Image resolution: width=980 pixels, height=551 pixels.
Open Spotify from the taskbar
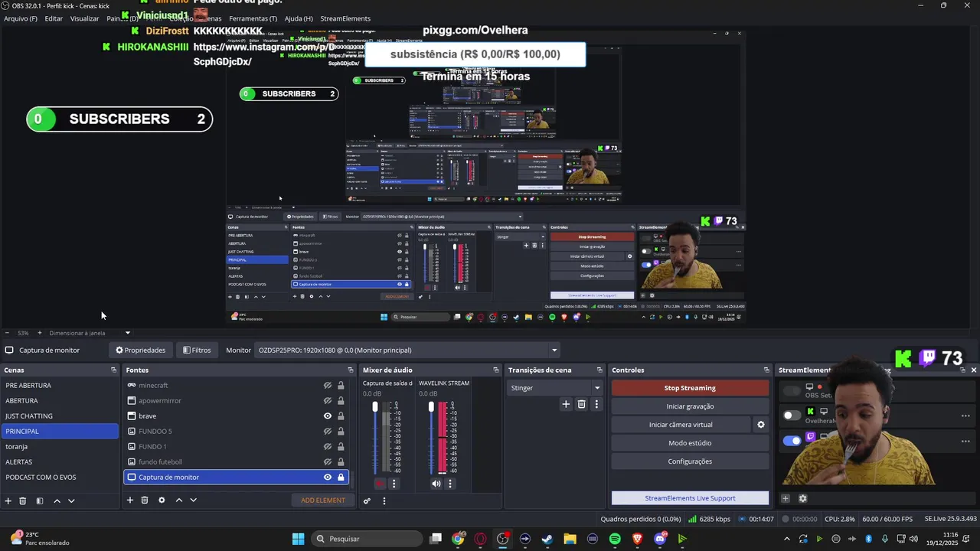[615, 539]
